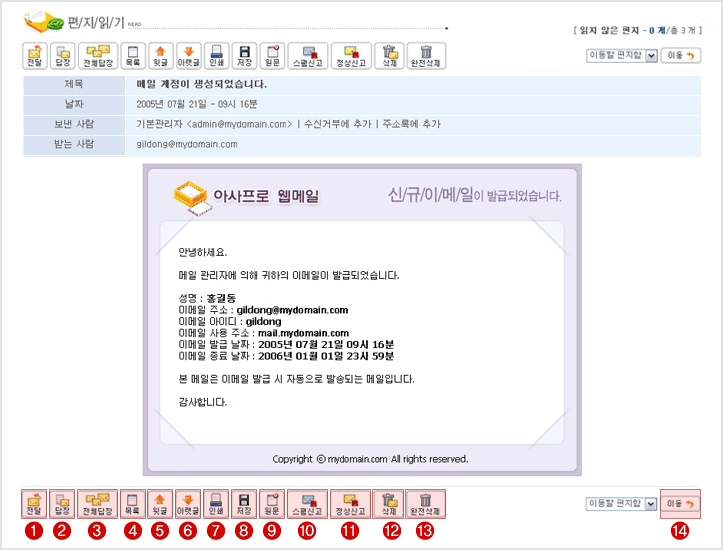The height and width of the screenshot is (550, 723).
Task: Click 전체답장 (reply all) in the top toolbar
Action: pyautogui.click(x=97, y=55)
